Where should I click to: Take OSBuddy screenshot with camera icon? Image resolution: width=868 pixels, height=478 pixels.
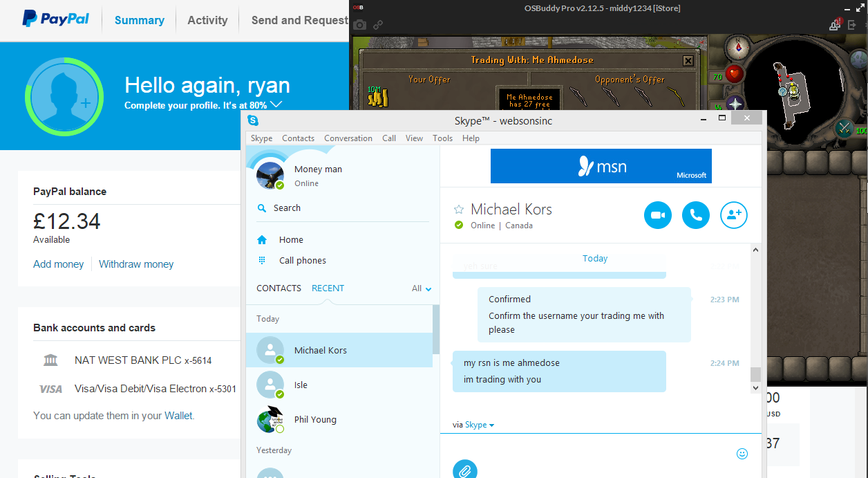[359, 25]
